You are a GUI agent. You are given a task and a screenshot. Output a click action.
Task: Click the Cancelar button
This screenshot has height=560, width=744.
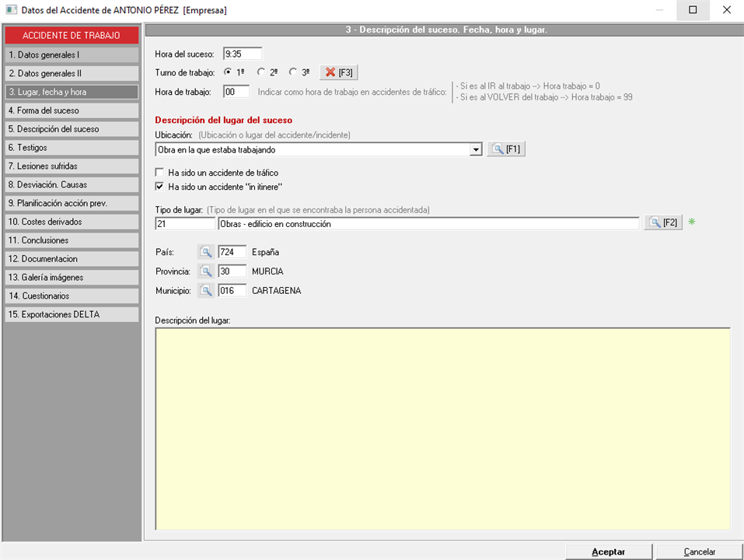(x=699, y=551)
